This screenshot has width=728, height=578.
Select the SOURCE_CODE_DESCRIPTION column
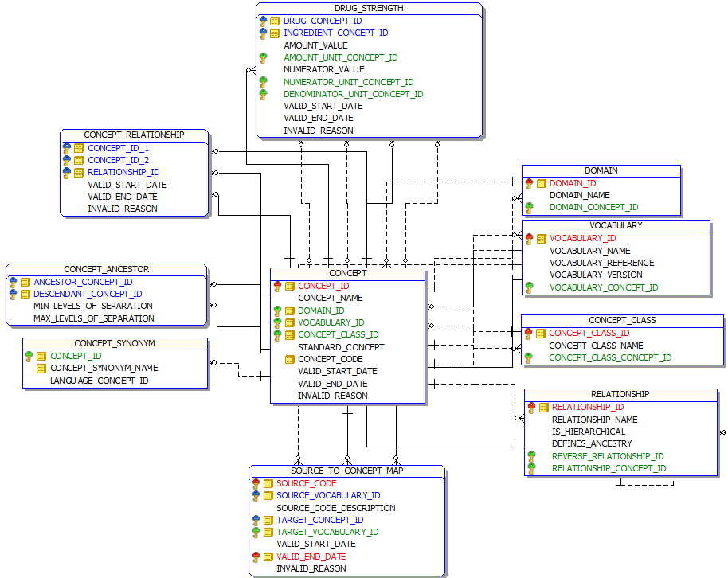click(335, 508)
